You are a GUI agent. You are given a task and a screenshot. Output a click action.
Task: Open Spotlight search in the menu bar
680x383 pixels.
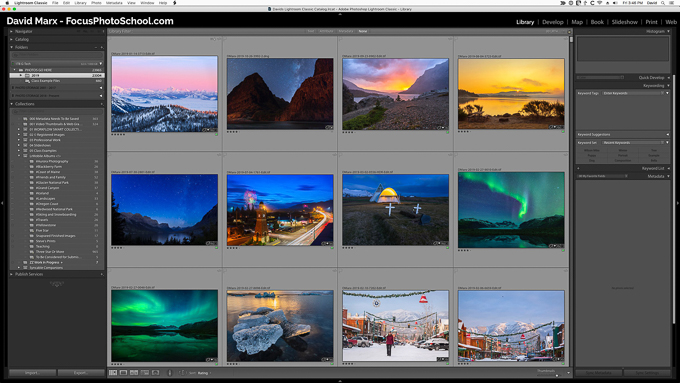click(x=663, y=3)
